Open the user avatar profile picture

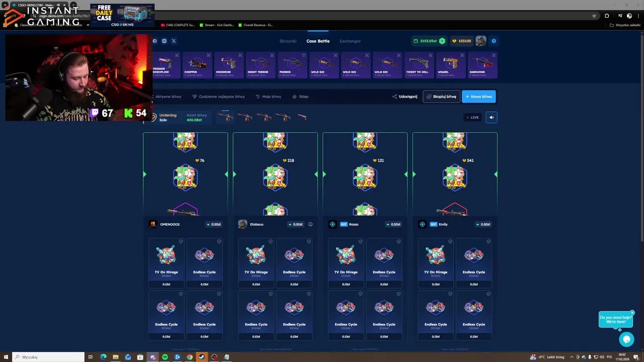pyautogui.click(x=481, y=41)
